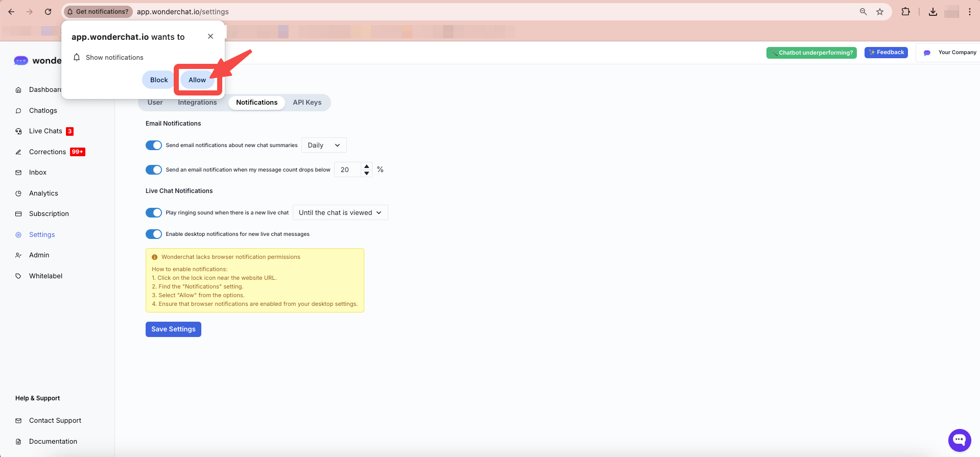Disable desktop notifications for live chat messages
Screen dimensions: 980x457
click(154, 234)
